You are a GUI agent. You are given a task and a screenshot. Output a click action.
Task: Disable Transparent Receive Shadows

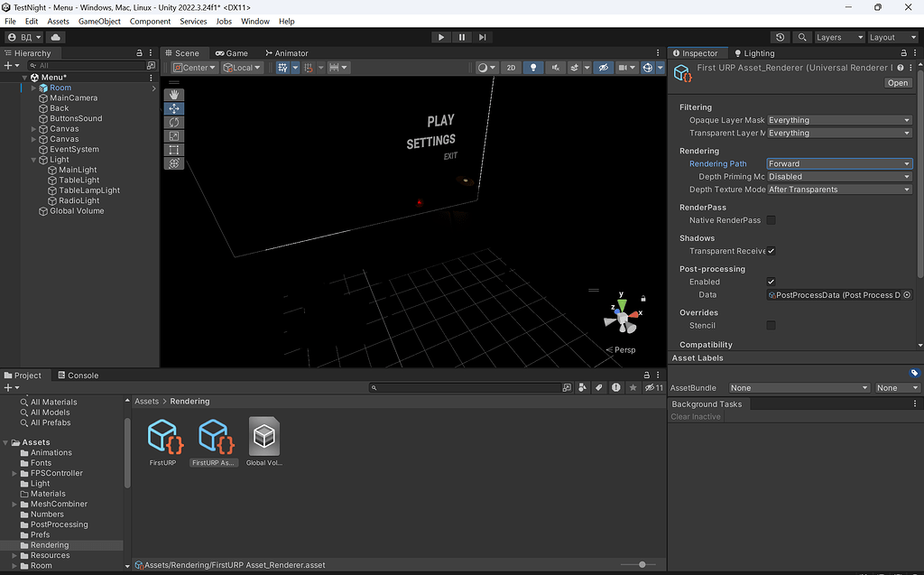tap(771, 251)
